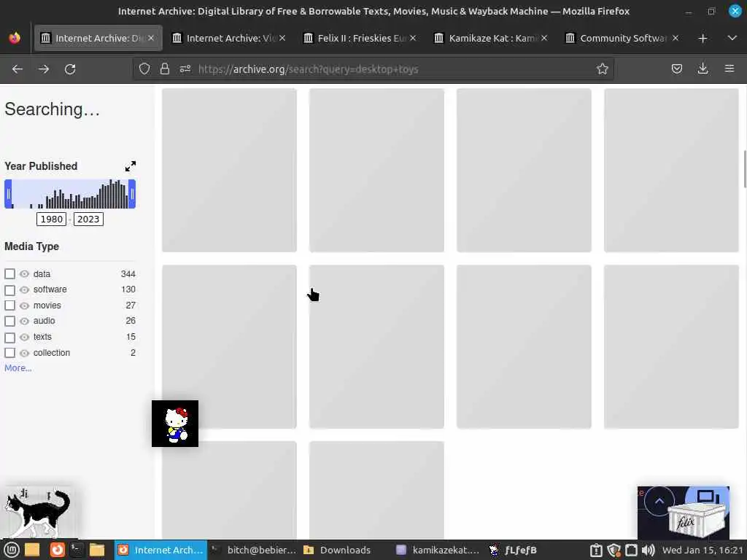Image resolution: width=747 pixels, height=560 pixels.
Task: Switch to Kamikaze Kat tab
Action: (x=491, y=38)
